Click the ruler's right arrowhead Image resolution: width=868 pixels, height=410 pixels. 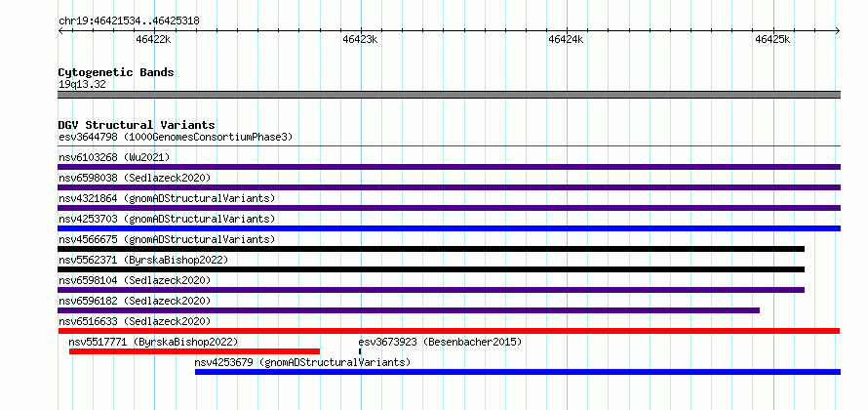click(x=838, y=30)
